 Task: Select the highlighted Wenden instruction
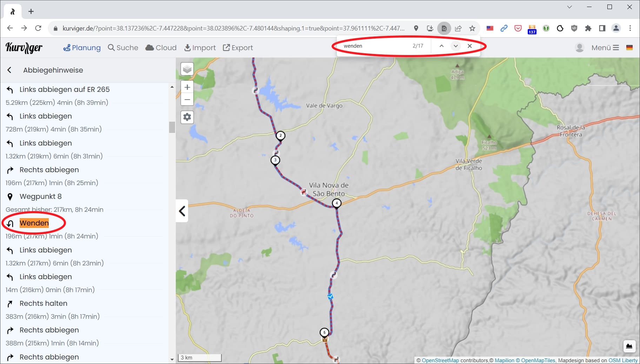(x=34, y=223)
